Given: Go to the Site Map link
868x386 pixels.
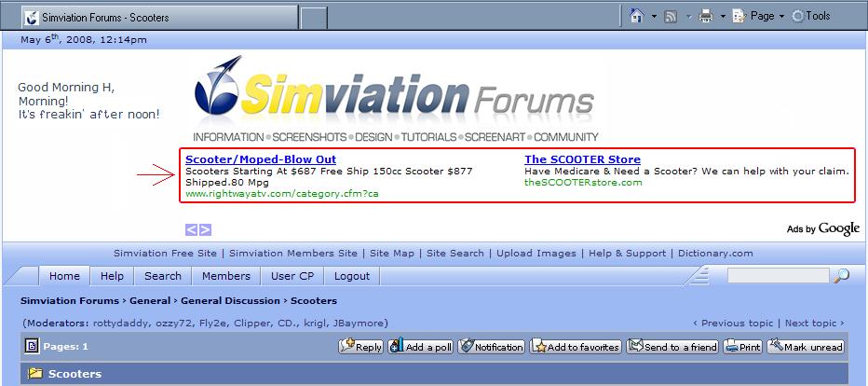Looking at the screenshot, I should (x=392, y=253).
